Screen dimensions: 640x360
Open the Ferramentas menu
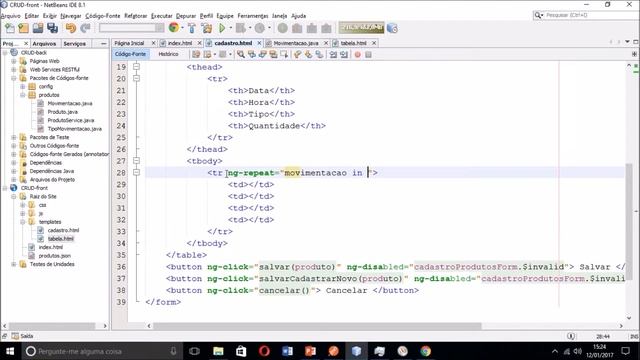click(253, 16)
